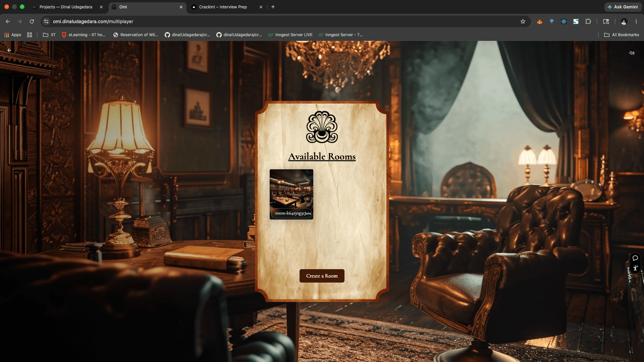Image resolution: width=644 pixels, height=362 pixels.
Task: Go back in browser history
Action: 8,21
